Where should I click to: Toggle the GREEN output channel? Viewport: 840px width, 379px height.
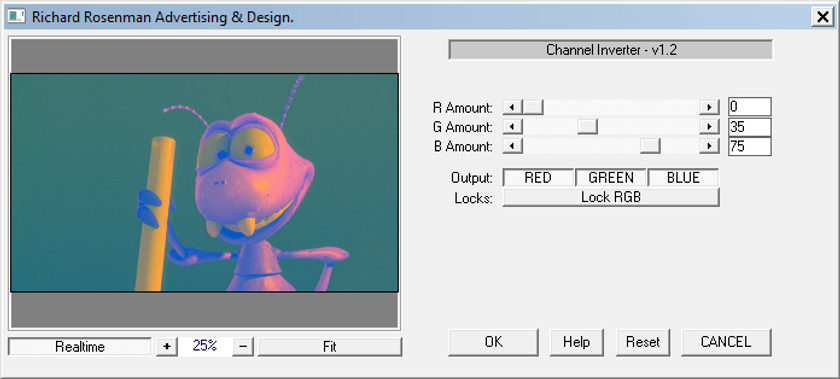[x=611, y=178]
